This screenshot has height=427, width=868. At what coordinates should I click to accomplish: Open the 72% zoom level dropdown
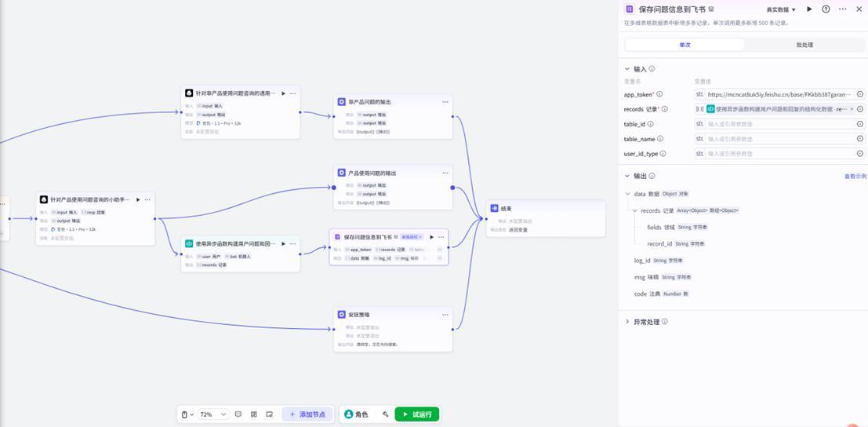pyautogui.click(x=212, y=414)
